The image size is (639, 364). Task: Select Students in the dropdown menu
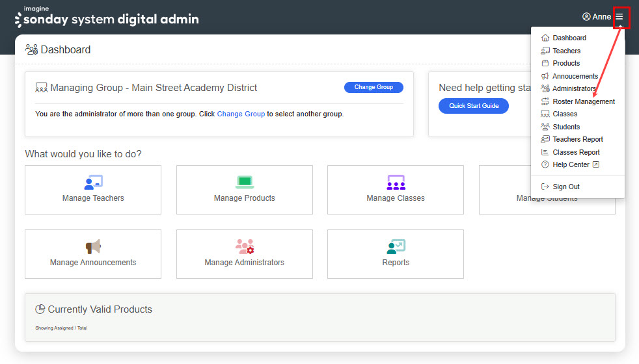click(x=566, y=127)
